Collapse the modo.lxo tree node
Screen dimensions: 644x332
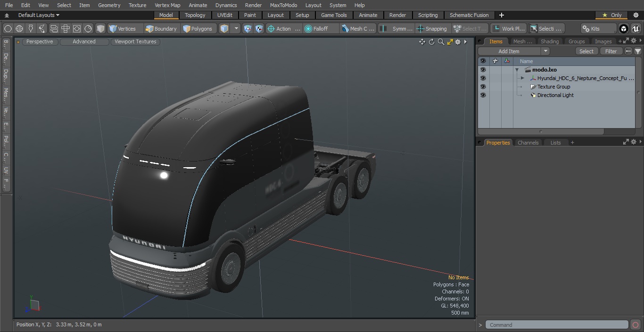[x=517, y=70]
